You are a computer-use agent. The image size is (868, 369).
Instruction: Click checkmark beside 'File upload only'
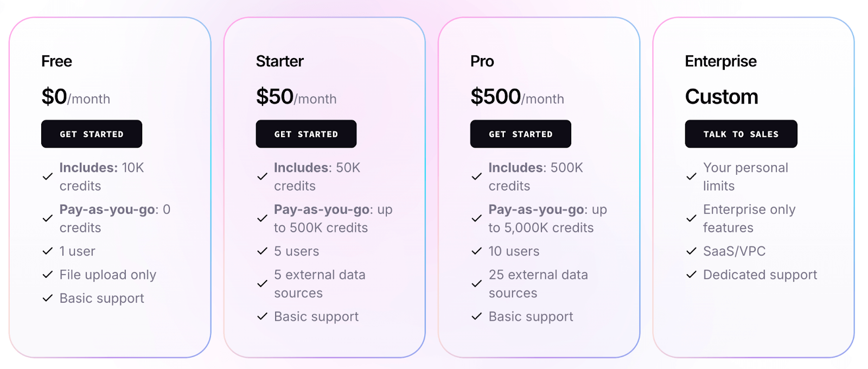click(x=48, y=275)
